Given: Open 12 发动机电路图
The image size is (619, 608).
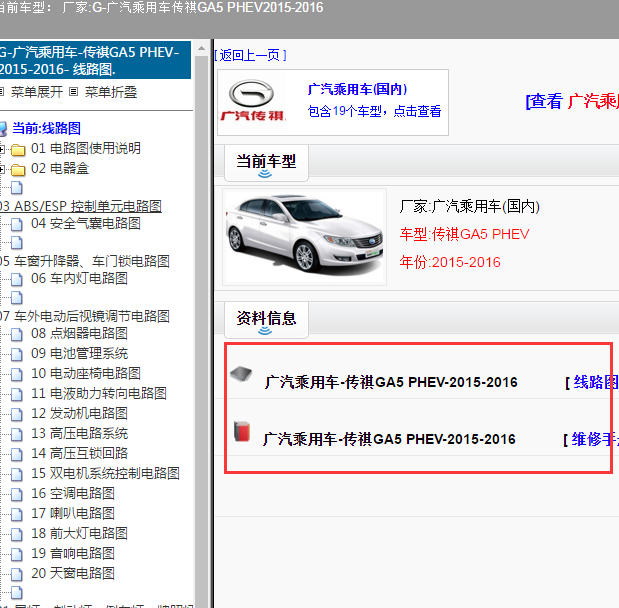Looking at the screenshot, I should [79, 413].
